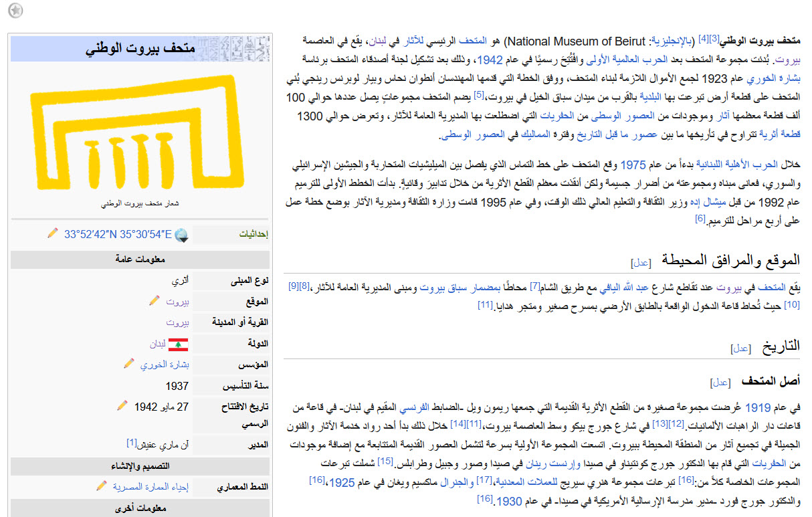Click year 1975 link

click(633, 164)
